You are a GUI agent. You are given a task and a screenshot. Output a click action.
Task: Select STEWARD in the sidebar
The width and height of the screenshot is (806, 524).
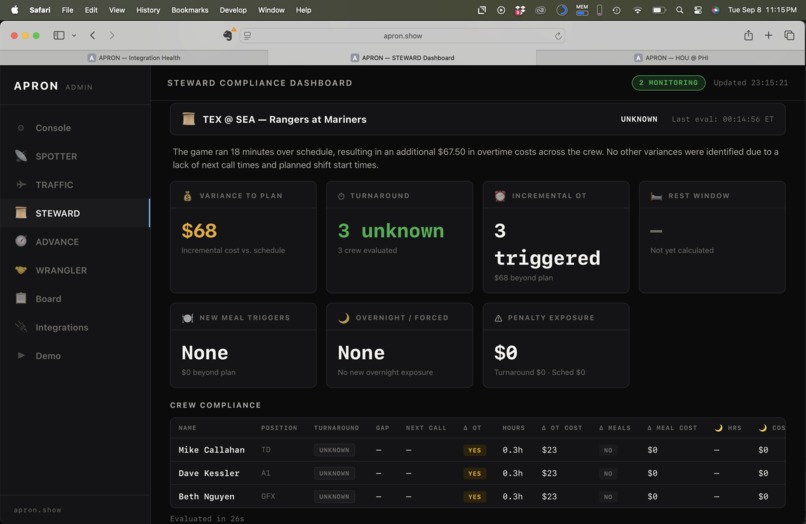coord(75,213)
